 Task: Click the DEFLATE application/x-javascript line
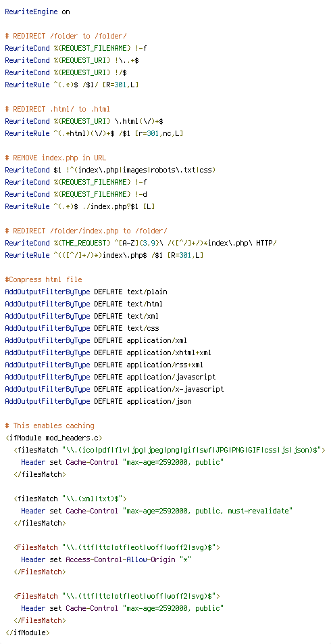(114, 389)
